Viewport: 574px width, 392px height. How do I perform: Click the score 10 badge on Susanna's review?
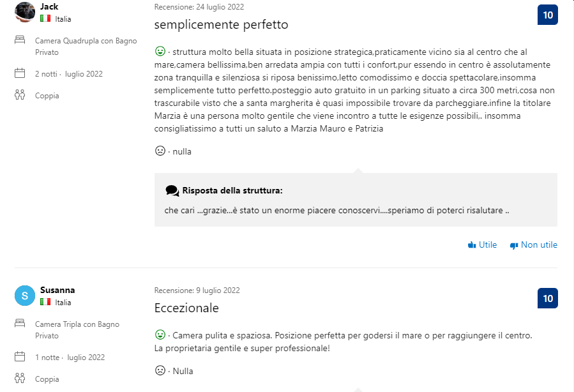point(548,298)
